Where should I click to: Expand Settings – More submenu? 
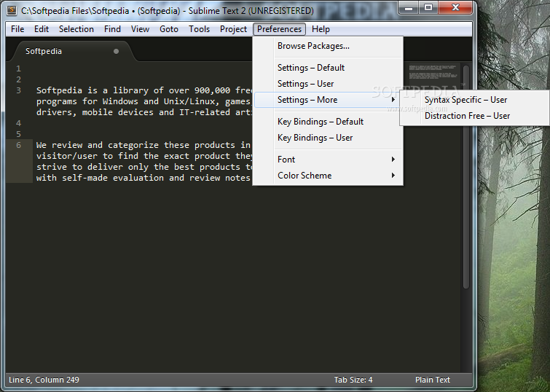tap(328, 100)
